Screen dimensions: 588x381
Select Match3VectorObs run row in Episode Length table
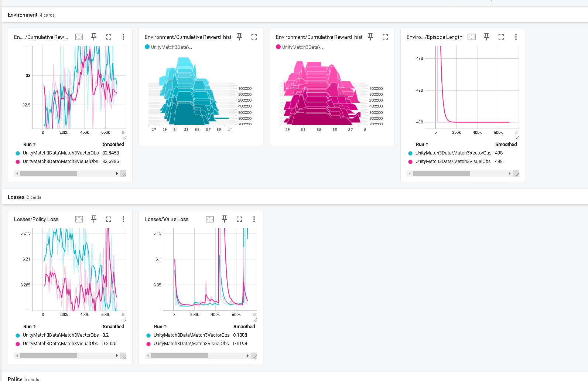[463, 153]
